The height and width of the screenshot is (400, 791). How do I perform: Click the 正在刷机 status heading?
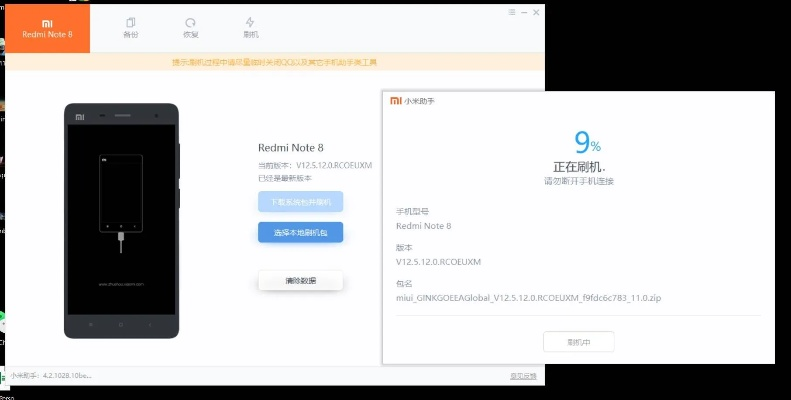pos(579,167)
